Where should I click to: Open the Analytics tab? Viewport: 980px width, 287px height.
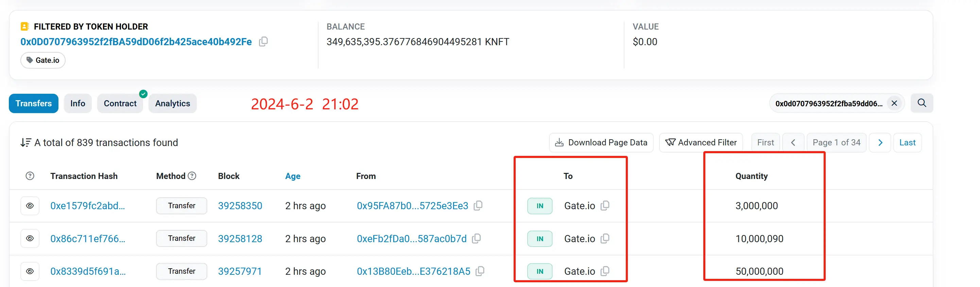(173, 103)
